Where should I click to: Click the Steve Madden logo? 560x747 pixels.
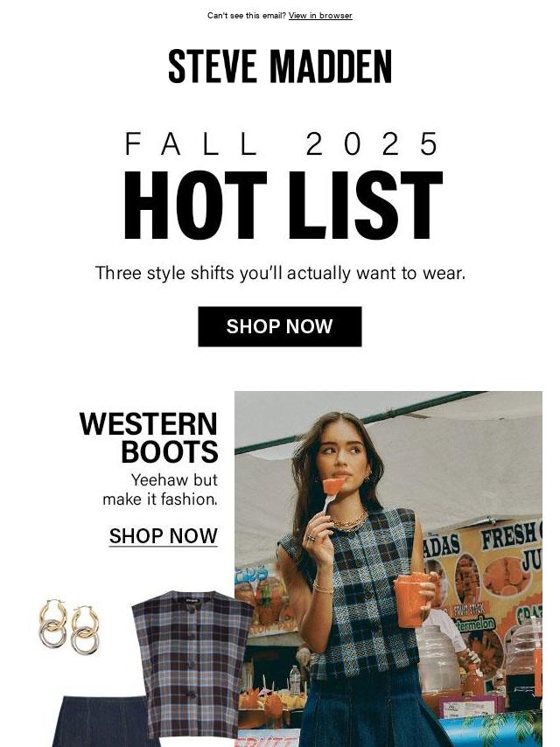(x=280, y=66)
